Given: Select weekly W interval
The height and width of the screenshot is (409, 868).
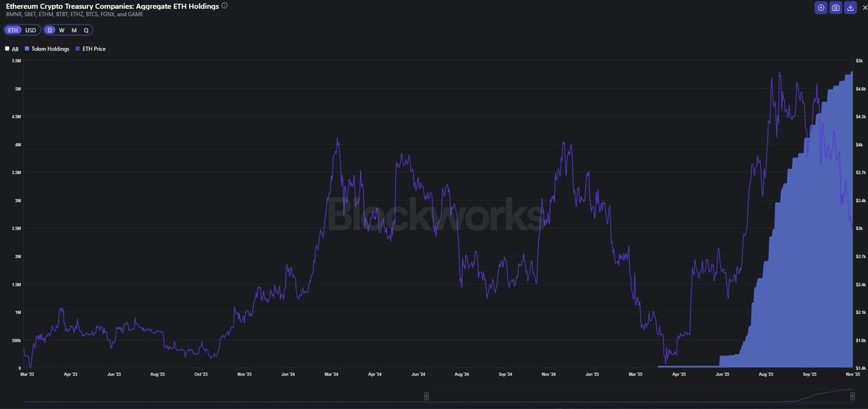Looking at the screenshot, I should point(61,30).
